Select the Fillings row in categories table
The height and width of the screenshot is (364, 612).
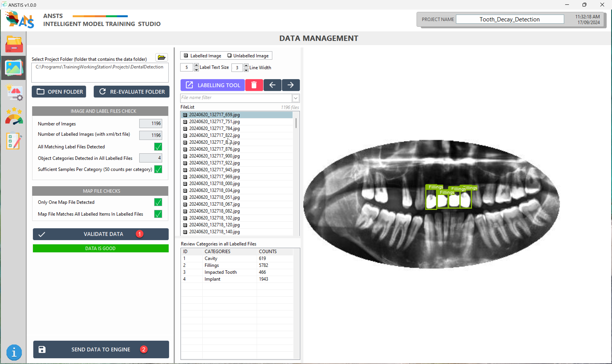coord(212,265)
